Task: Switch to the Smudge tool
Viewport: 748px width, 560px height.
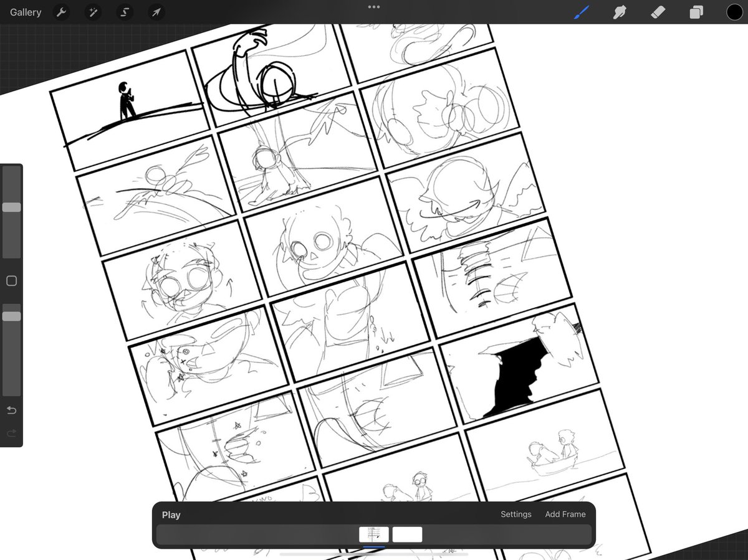Action: point(620,12)
